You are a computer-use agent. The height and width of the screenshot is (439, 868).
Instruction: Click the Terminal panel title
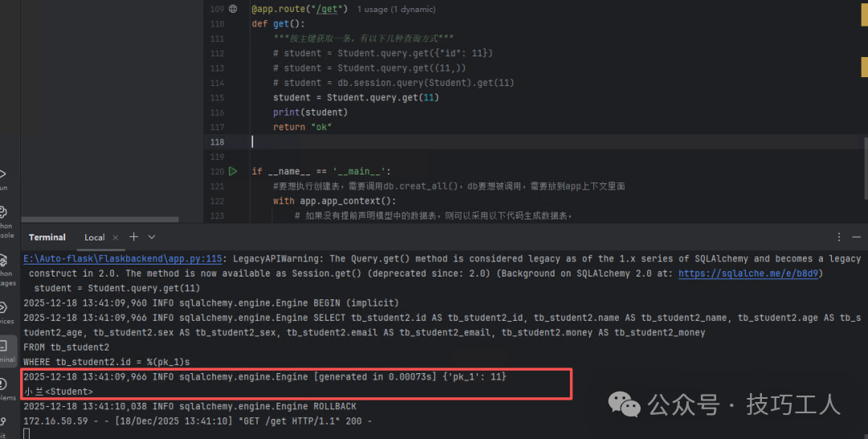[47, 237]
